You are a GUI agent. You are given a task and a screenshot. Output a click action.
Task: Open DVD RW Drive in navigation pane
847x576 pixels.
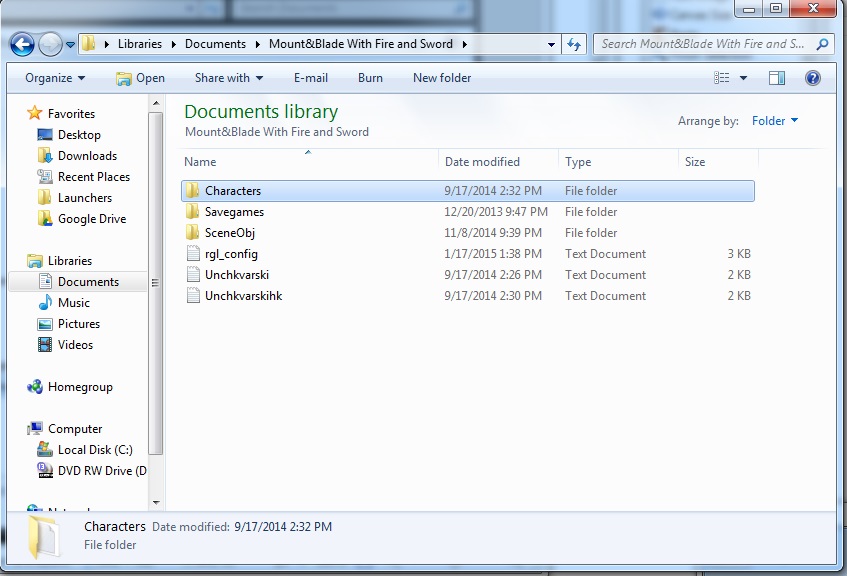click(102, 471)
